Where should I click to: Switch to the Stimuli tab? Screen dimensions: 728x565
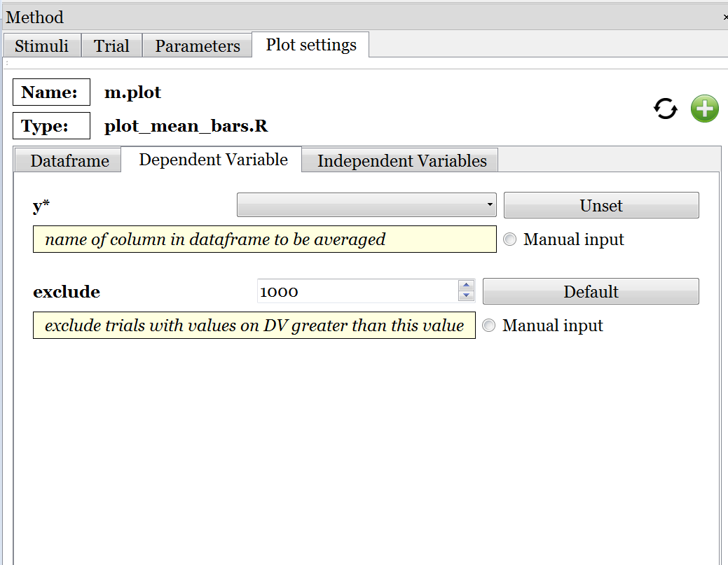42,46
